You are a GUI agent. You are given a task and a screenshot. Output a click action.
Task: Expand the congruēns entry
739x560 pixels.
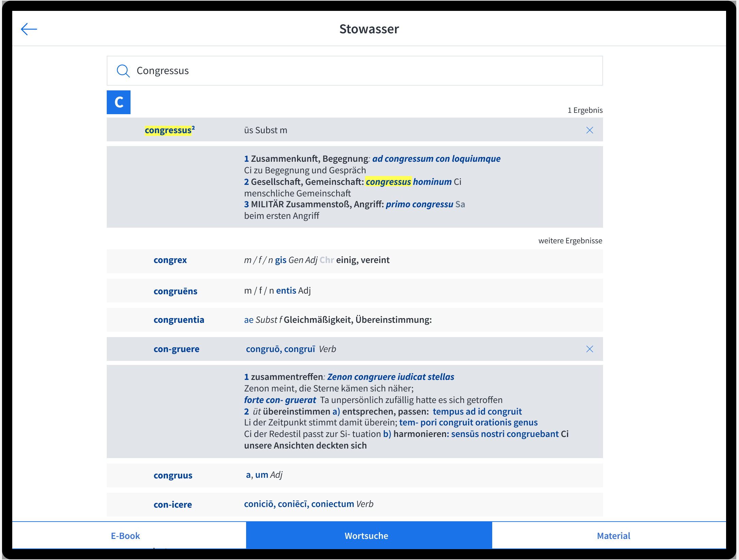pos(355,291)
